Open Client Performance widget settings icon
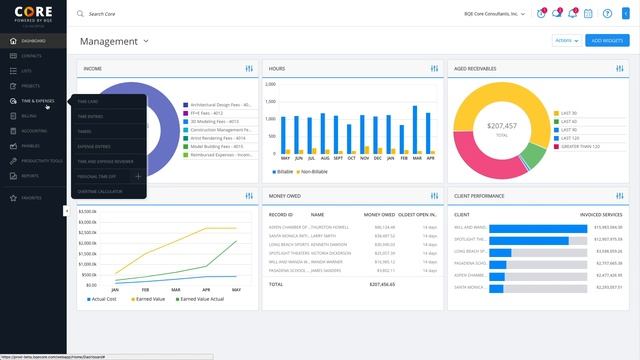This screenshot has height=360, width=640. 620,196
